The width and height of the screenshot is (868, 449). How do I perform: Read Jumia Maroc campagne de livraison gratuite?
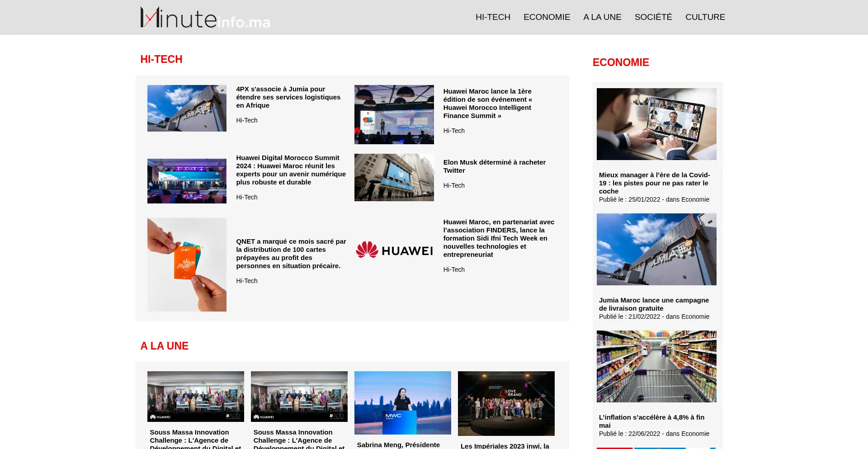click(x=654, y=304)
